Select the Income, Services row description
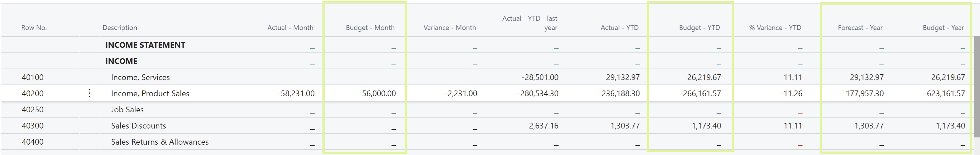Viewport: 980px width, 155px height. click(140, 77)
